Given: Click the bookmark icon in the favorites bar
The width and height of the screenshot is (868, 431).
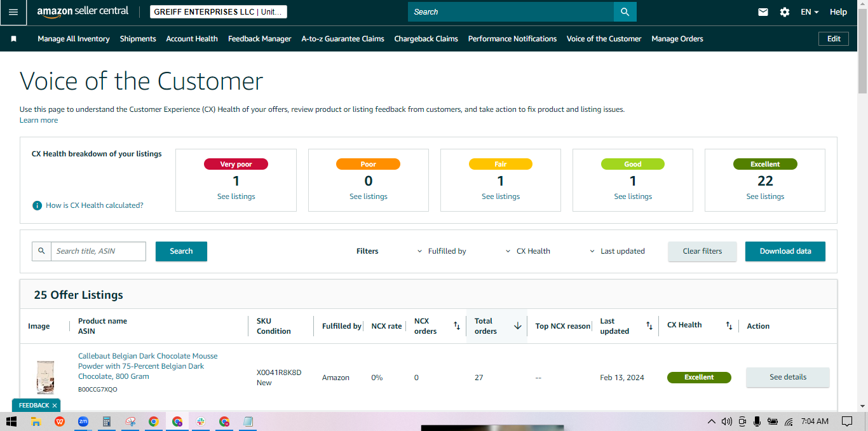Looking at the screenshot, I should click(x=14, y=39).
